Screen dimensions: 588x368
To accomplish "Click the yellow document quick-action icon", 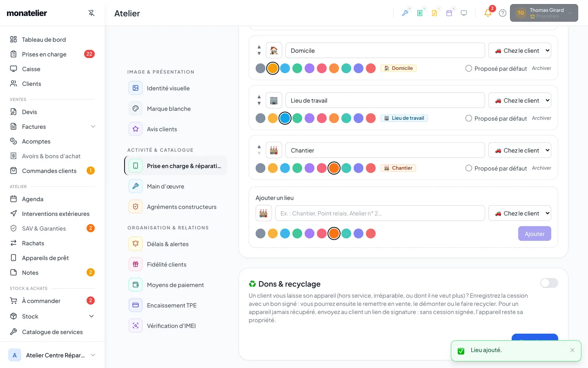I will tap(434, 13).
